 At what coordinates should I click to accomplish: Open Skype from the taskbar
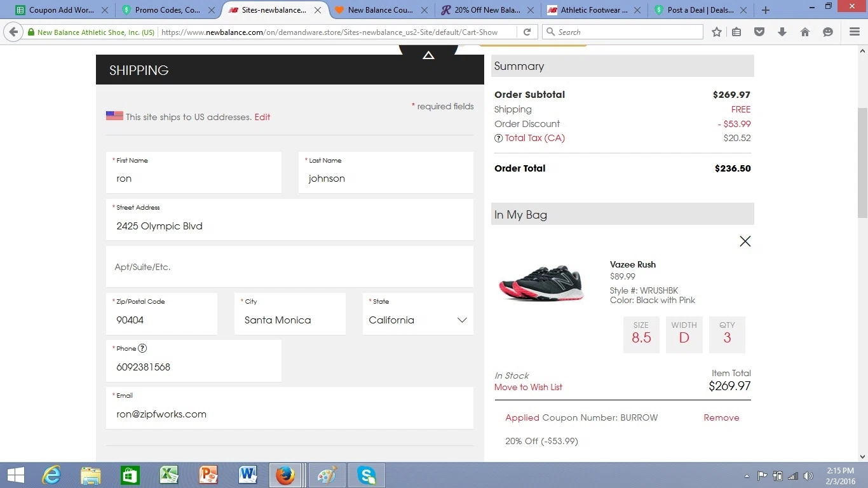pyautogui.click(x=367, y=475)
